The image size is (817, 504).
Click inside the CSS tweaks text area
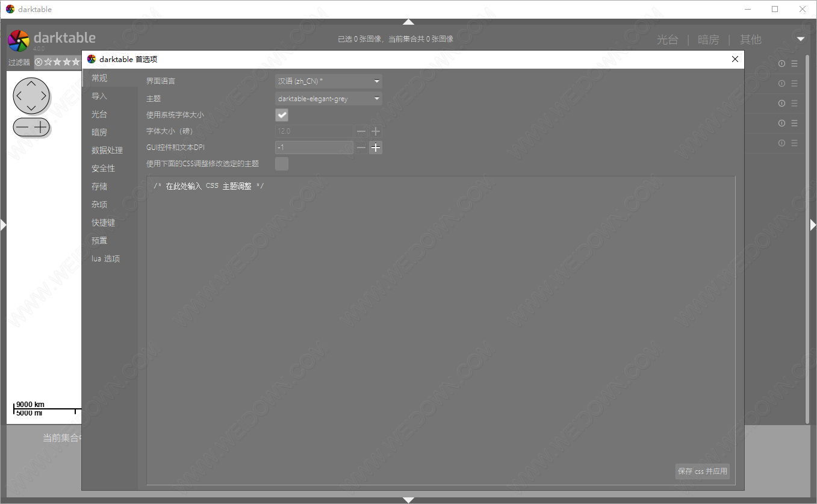tap(441, 330)
